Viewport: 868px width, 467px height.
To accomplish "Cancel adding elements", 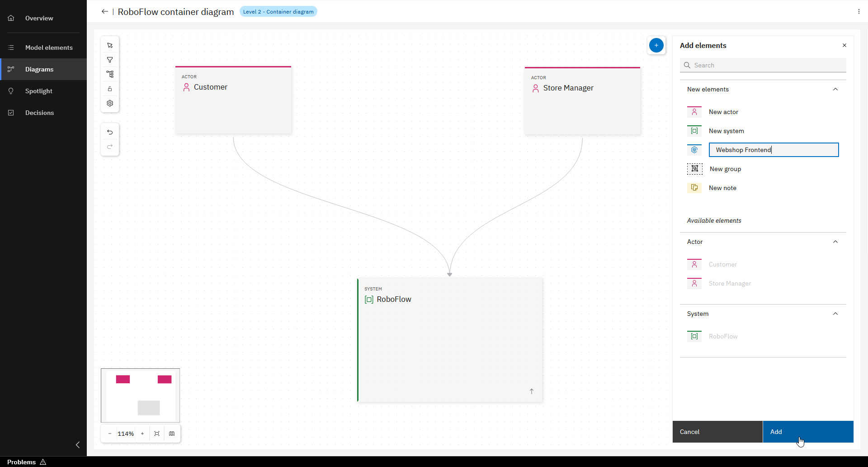I will point(717,432).
